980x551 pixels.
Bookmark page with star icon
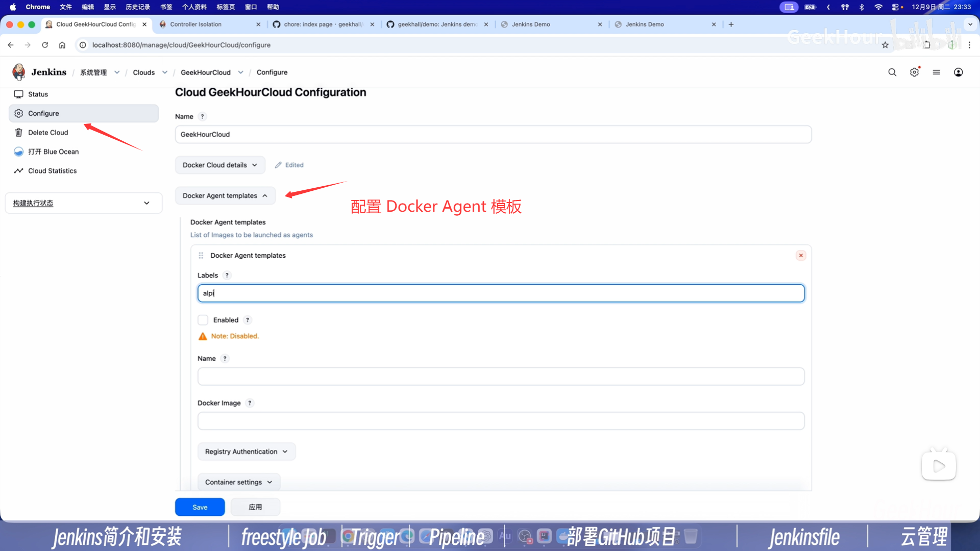click(885, 45)
